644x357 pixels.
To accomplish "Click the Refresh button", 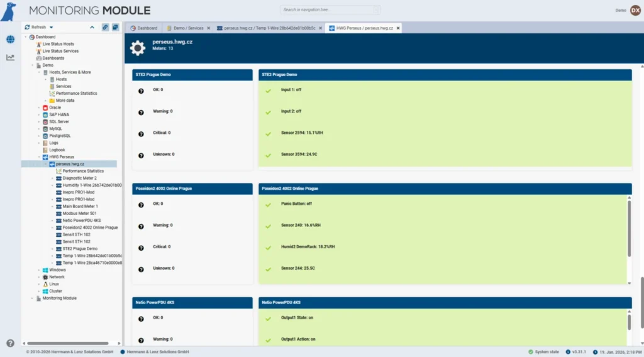I will [x=35, y=27].
